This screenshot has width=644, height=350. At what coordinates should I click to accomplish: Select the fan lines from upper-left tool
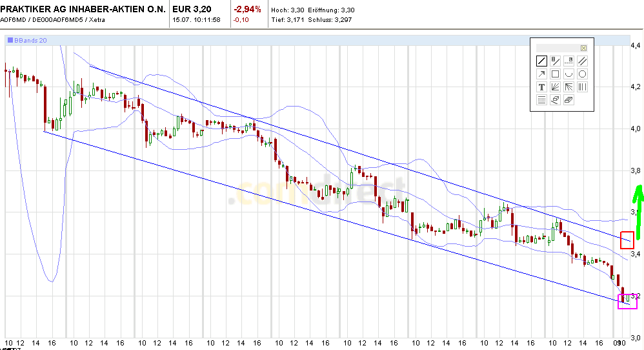click(569, 87)
